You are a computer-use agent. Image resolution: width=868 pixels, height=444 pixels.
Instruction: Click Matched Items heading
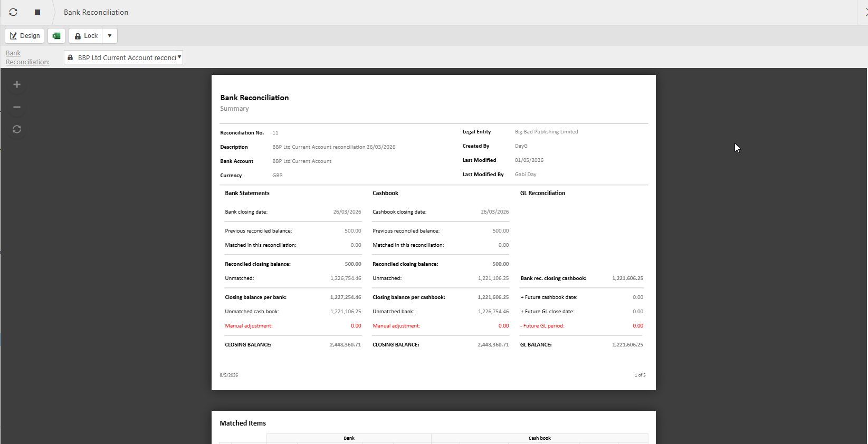pyautogui.click(x=243, y=423)
